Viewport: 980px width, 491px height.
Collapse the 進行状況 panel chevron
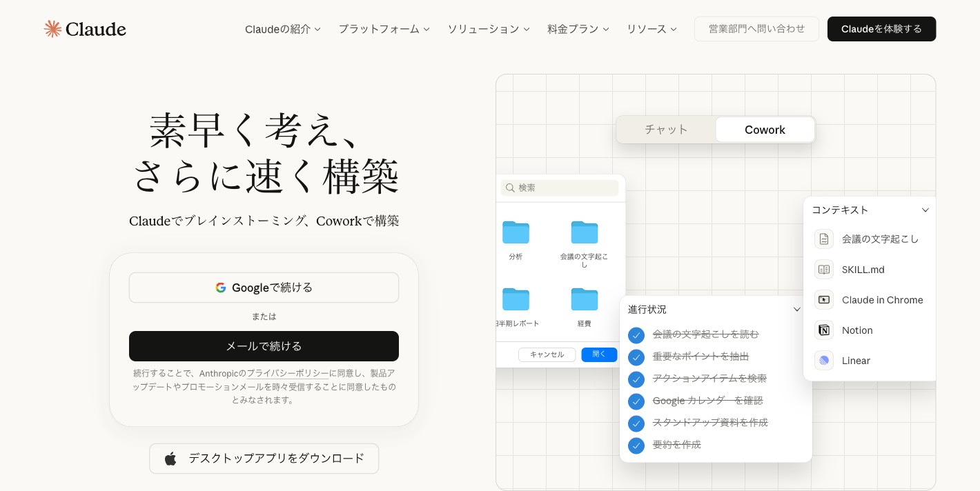coord(797,310)
